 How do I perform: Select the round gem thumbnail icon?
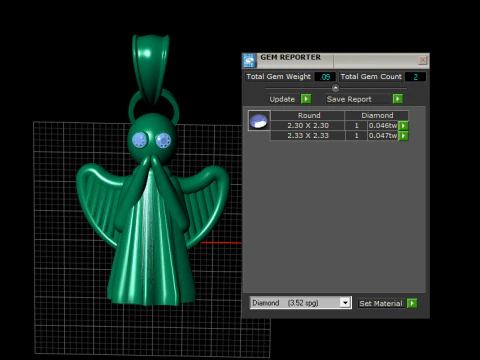[259, 121]
